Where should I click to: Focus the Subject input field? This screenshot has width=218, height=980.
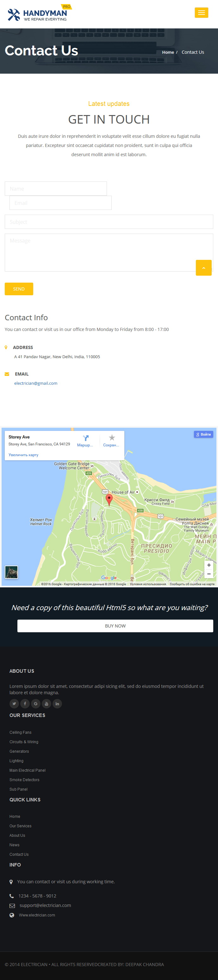point(109,222)
